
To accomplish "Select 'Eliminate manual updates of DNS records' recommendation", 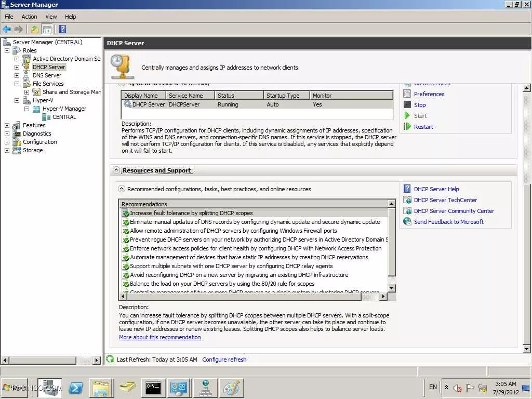I will (x=255, y=222).
